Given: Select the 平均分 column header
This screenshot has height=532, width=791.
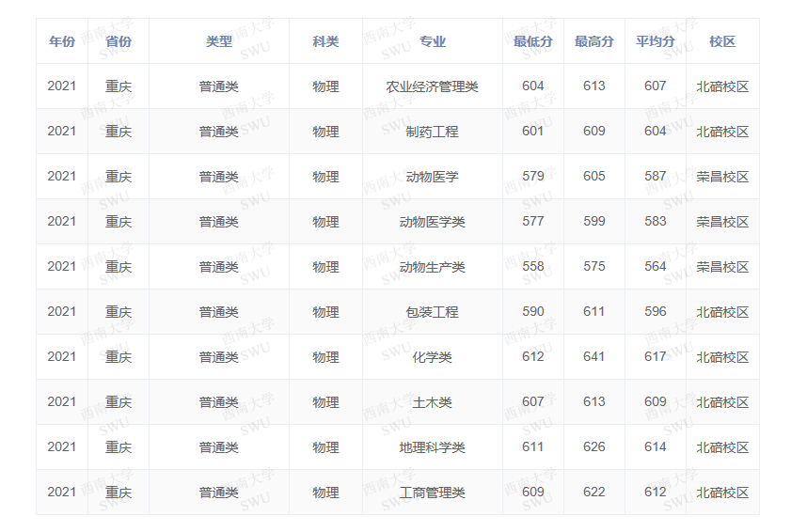Looking at the screenshot, I should pos(656,41).
